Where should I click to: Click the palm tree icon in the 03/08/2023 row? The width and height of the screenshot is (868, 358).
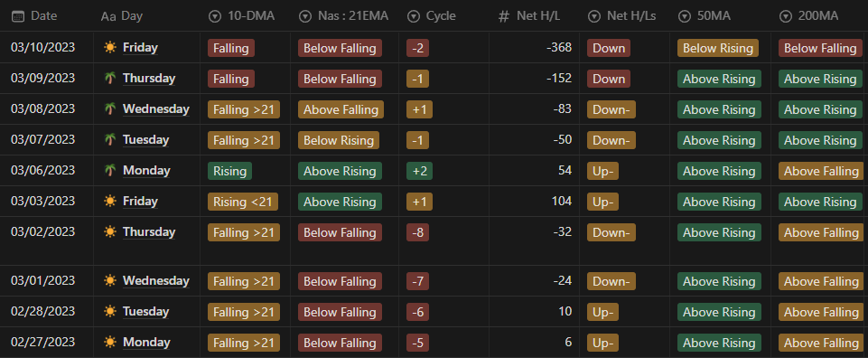click(110, 109)
